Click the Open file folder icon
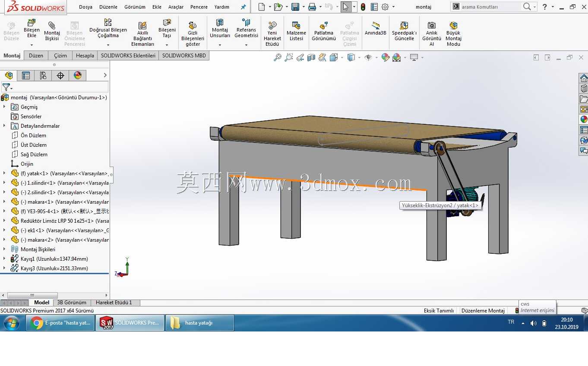This screenshot has width=588, height=366. pyautogui.click(x=278, y=7)
